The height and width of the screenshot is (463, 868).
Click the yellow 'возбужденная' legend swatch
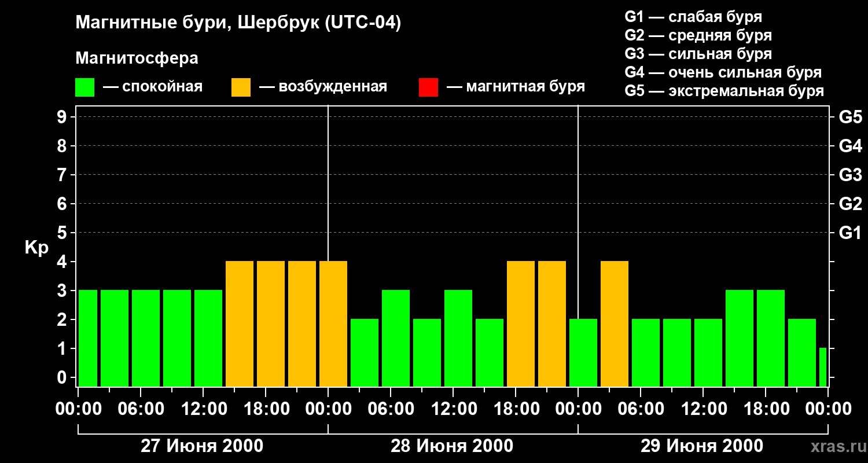(241, 87)
